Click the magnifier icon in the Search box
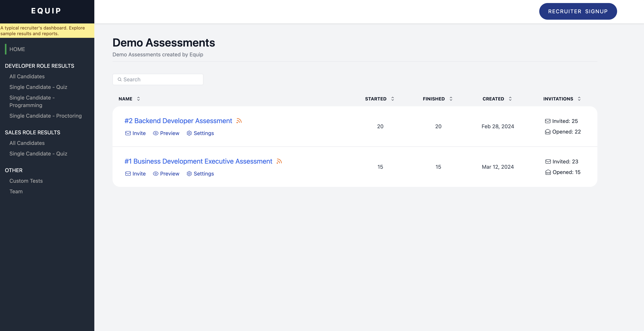Image resolution: width=644 pixels, height=331 pixels. [120, 79]
